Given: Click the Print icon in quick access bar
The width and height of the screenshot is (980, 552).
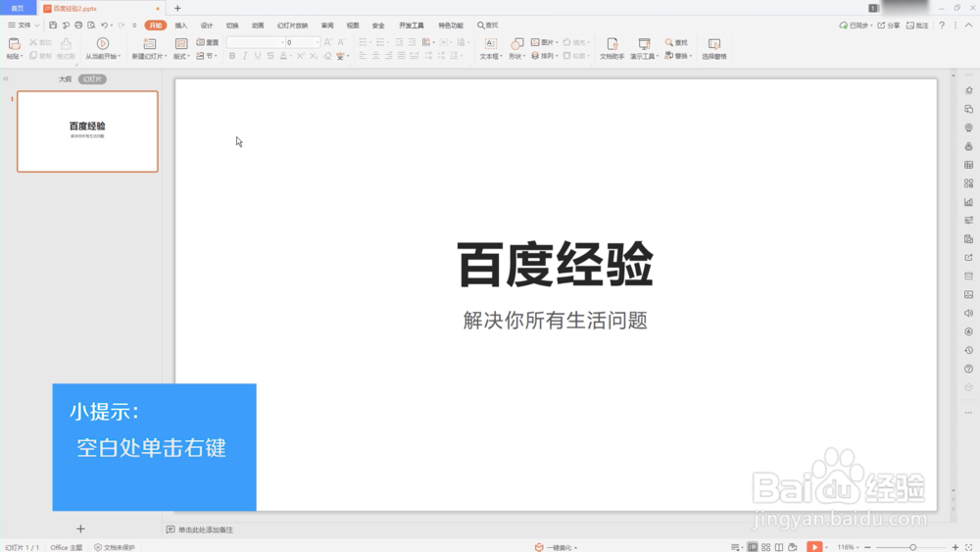Looking at the screenshot, I should point(78,25).
